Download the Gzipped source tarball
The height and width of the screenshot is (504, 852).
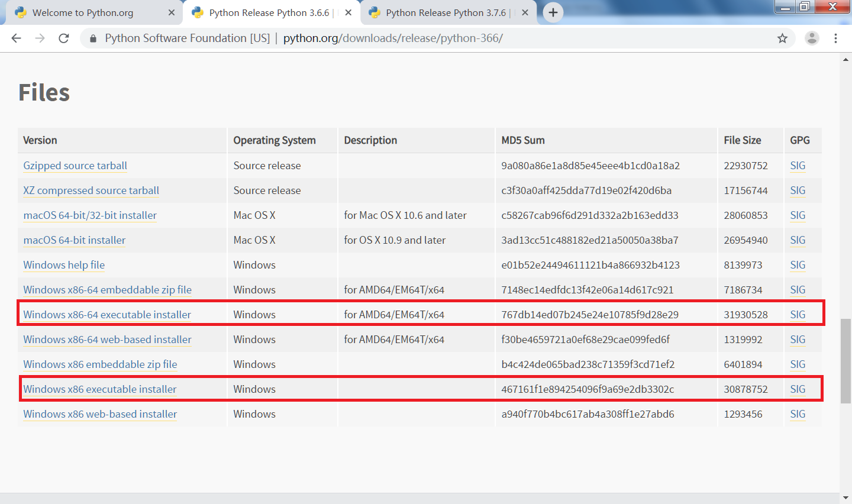pos(75,166)
